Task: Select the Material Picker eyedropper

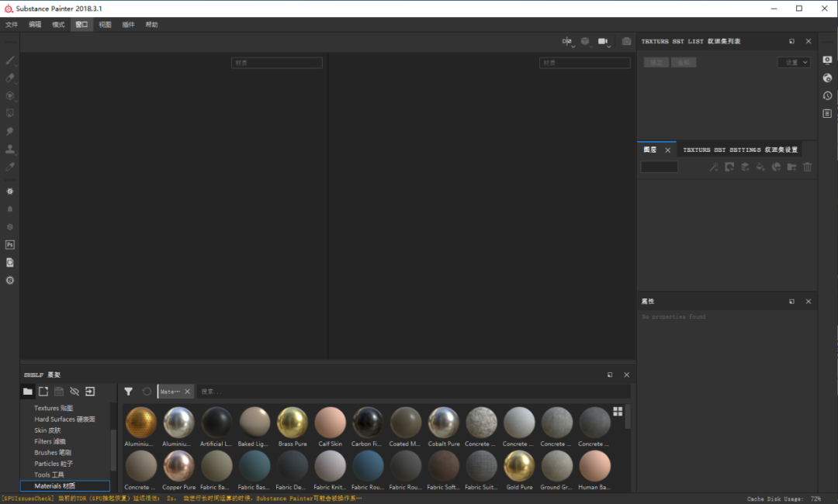Action: (x=9, y=167)
